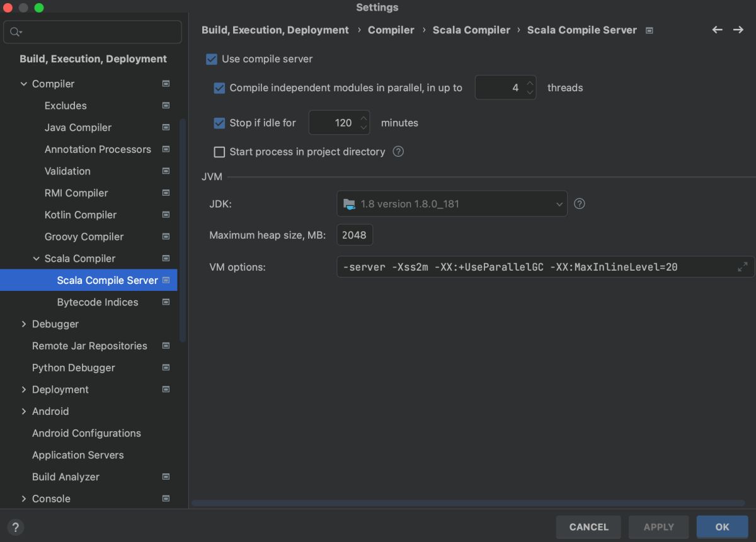Select Application Servers settings

(78, 455)
